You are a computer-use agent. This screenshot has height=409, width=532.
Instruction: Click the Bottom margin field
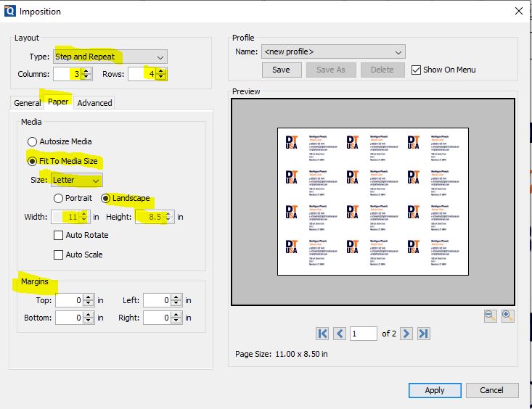tap(70, 318)
